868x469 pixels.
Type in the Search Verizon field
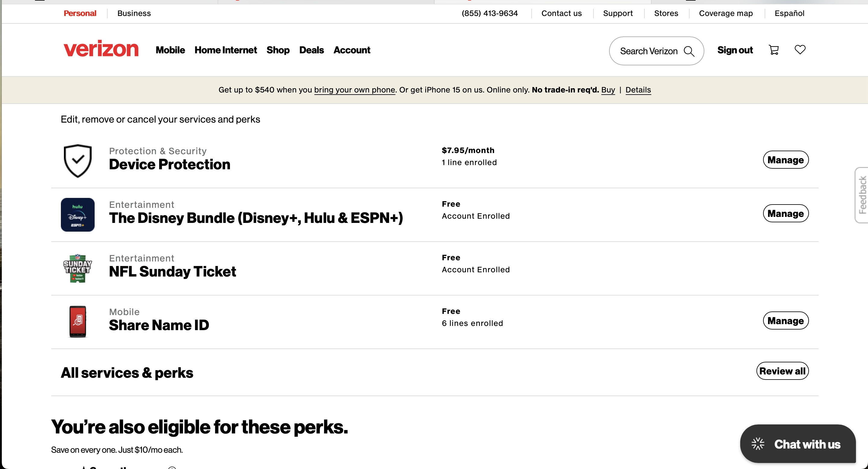pos(648,51)
